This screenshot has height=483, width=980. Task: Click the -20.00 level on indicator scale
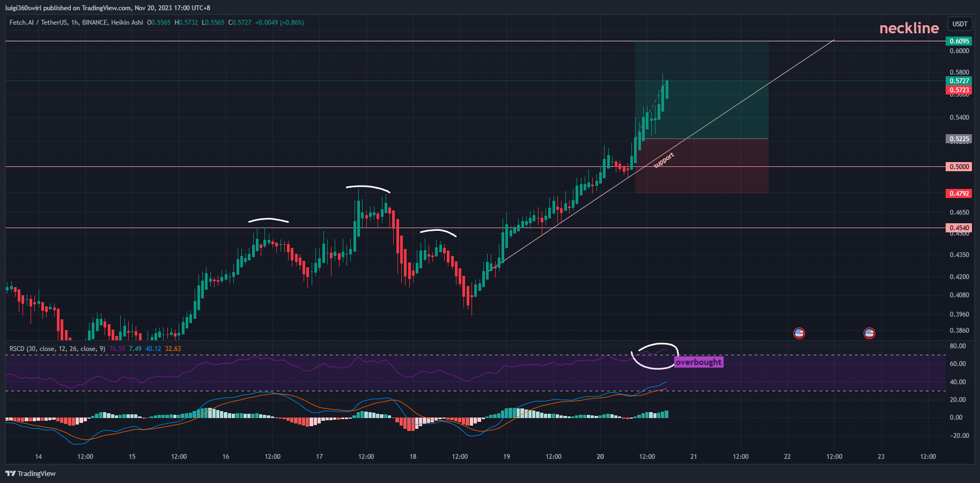(x=959, y=436)
